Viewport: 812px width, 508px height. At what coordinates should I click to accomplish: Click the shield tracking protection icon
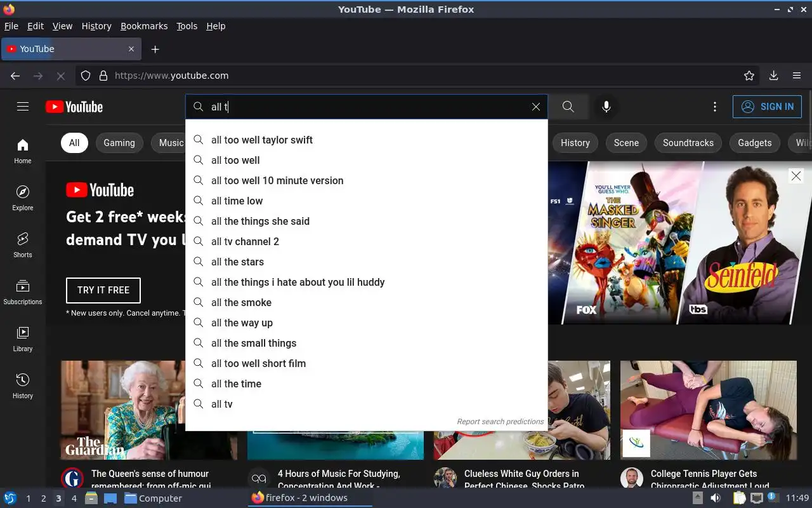click(86, 76)
